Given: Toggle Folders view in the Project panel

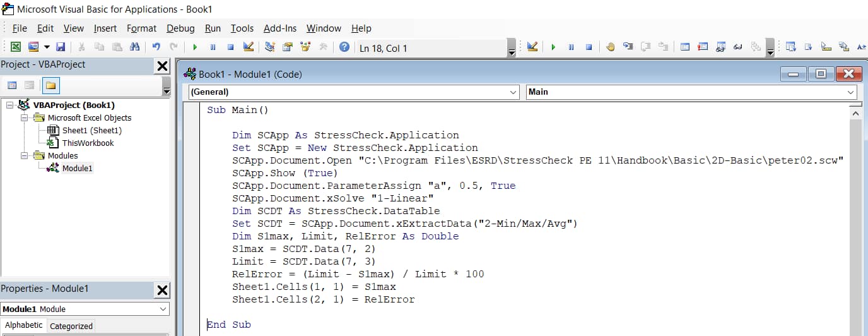Looking at the screenshot, I should 50,85.
